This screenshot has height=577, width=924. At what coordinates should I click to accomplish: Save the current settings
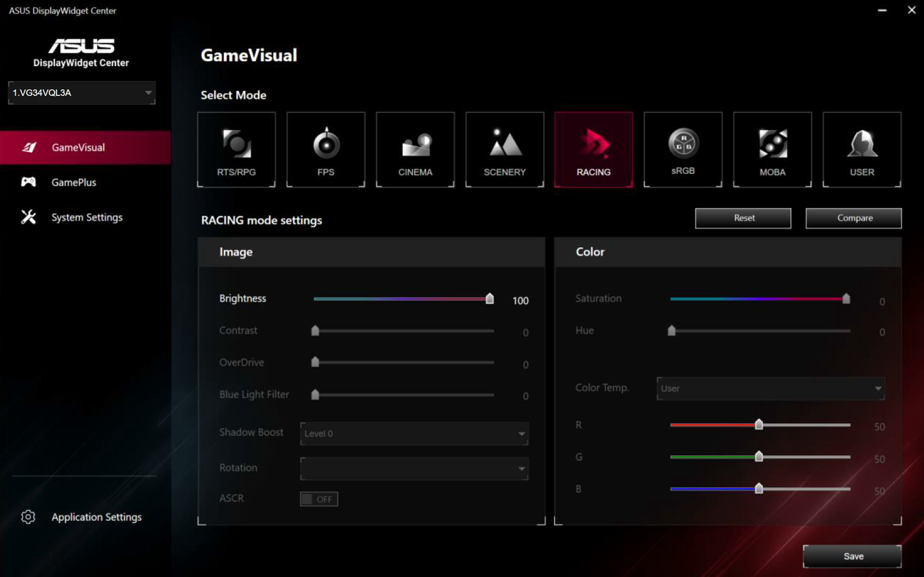click(853, 556)
